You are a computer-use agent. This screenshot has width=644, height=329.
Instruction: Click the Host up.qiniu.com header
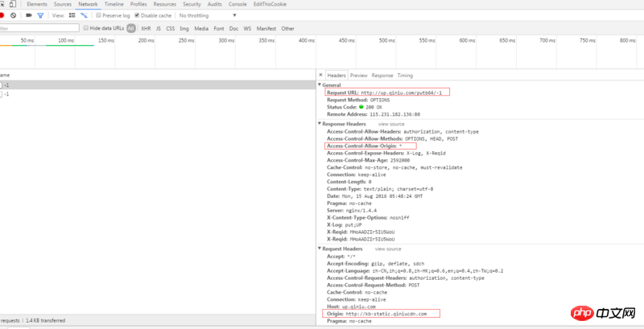tap(351, 306)
